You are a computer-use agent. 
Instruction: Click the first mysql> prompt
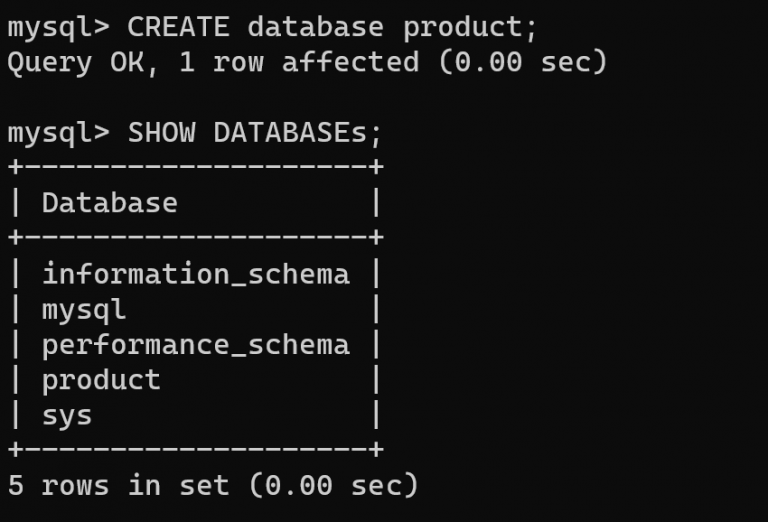(58, 28)
